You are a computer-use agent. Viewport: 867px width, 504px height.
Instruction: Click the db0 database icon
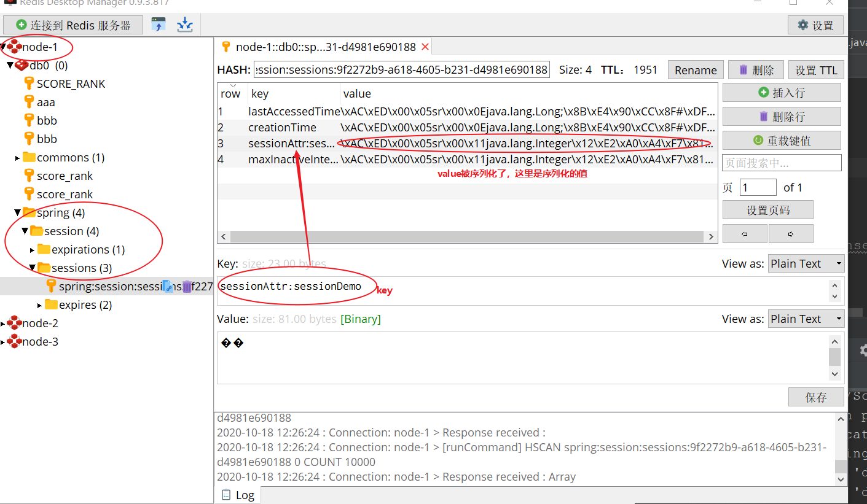22,65
